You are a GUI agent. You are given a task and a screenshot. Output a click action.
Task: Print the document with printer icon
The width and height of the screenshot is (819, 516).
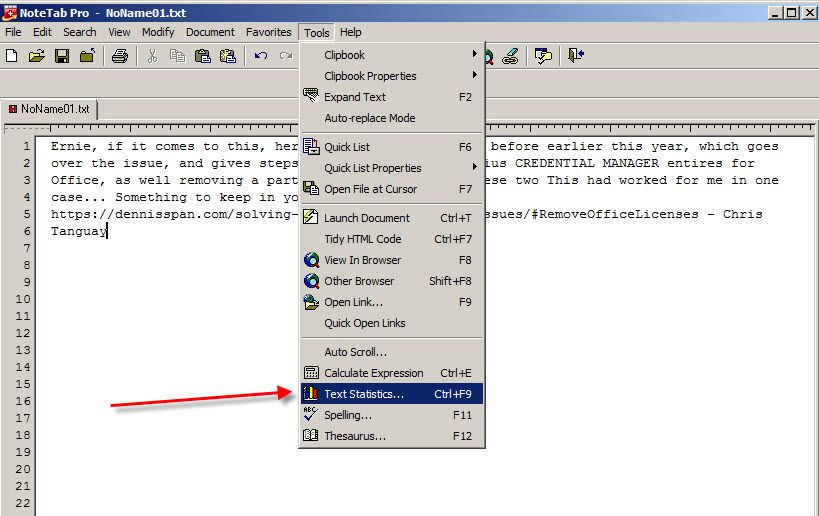coord(120,56)
